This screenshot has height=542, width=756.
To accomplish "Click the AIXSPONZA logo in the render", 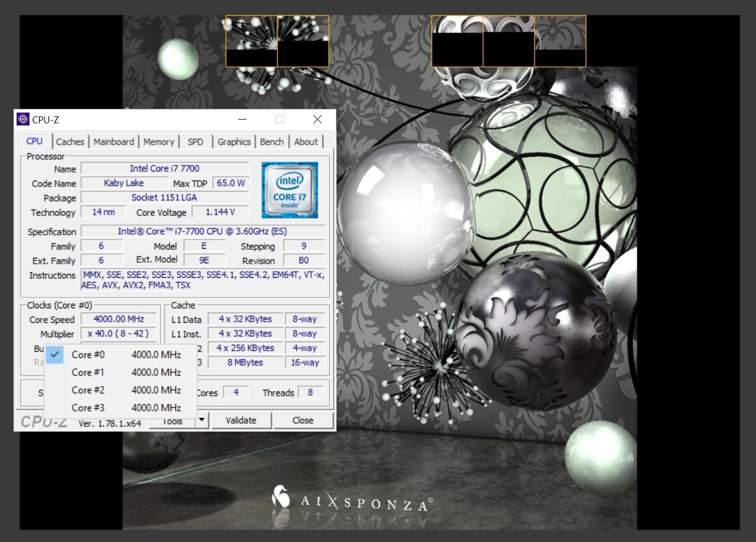I will tap(352, 500).
